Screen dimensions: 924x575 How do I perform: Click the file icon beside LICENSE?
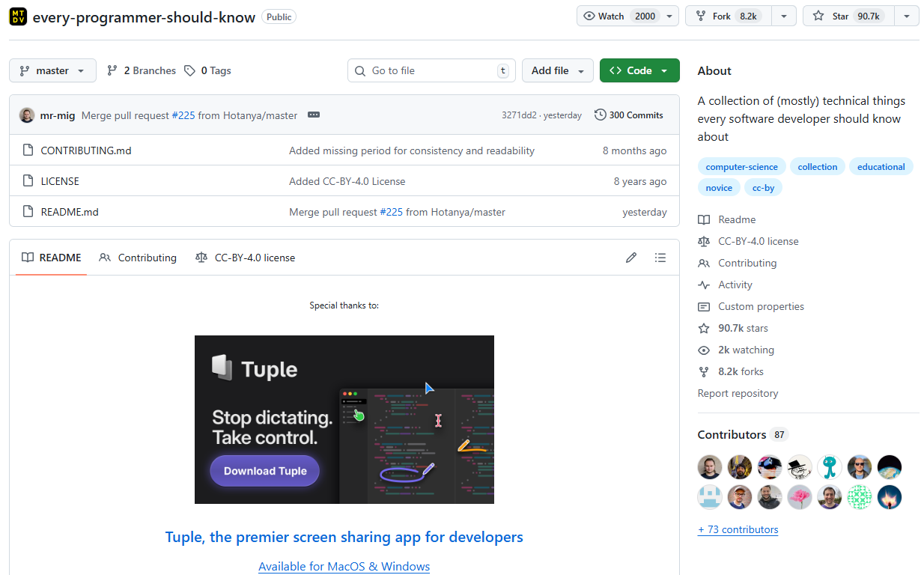click(28, 181)
